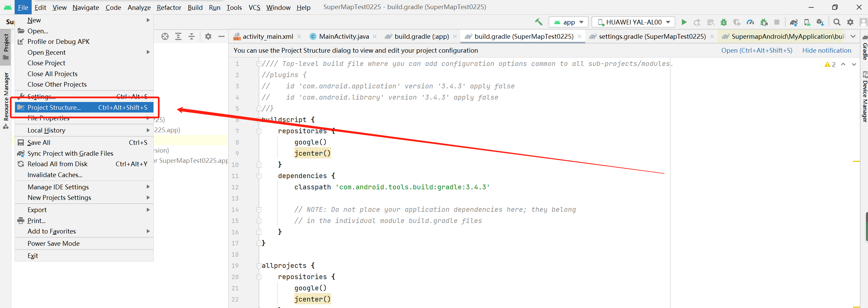
Task: Toggle Power Save Mode
Action: [x=84, y=243]
